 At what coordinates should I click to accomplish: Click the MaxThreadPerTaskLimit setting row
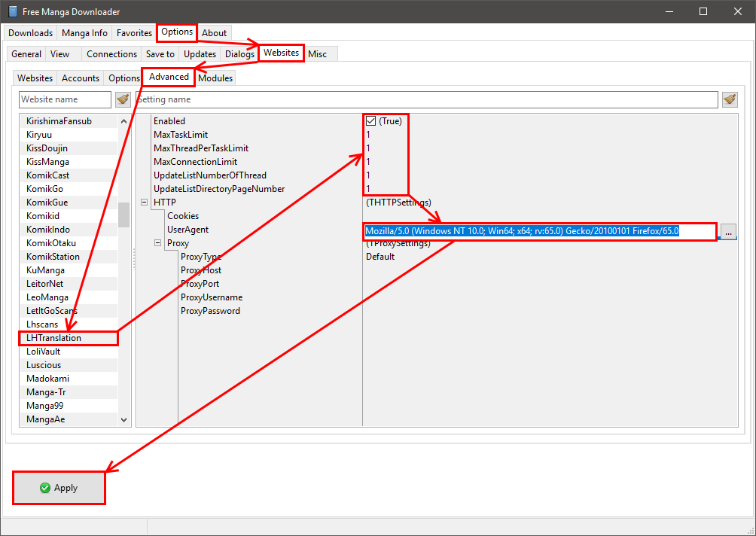pos(437,148)
